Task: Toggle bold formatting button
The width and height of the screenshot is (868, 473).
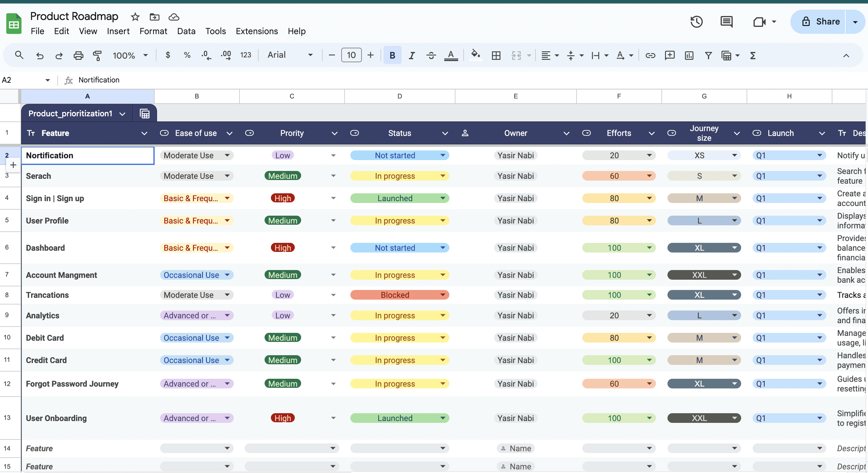Action: 392,55
